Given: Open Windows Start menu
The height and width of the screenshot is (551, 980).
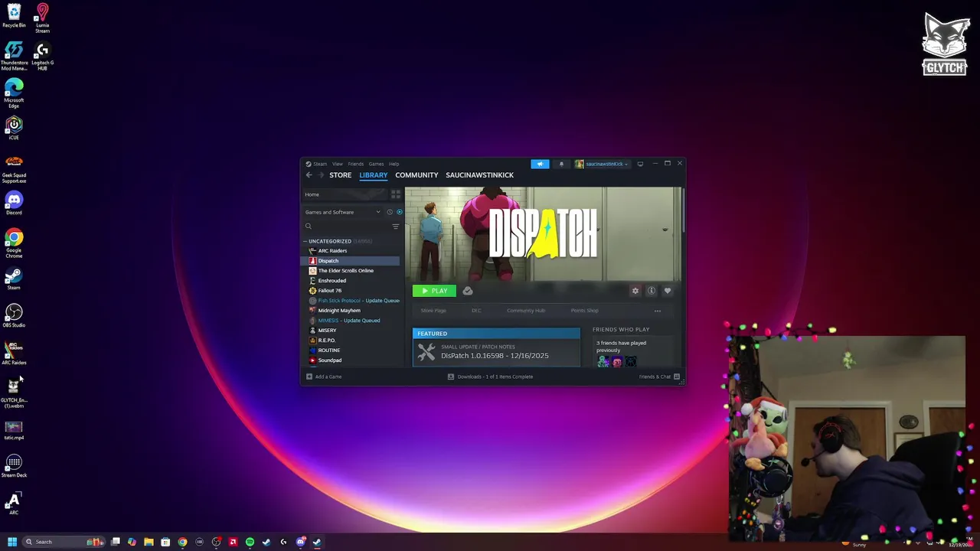Looking at the screenshot, I should coord(12,542).
